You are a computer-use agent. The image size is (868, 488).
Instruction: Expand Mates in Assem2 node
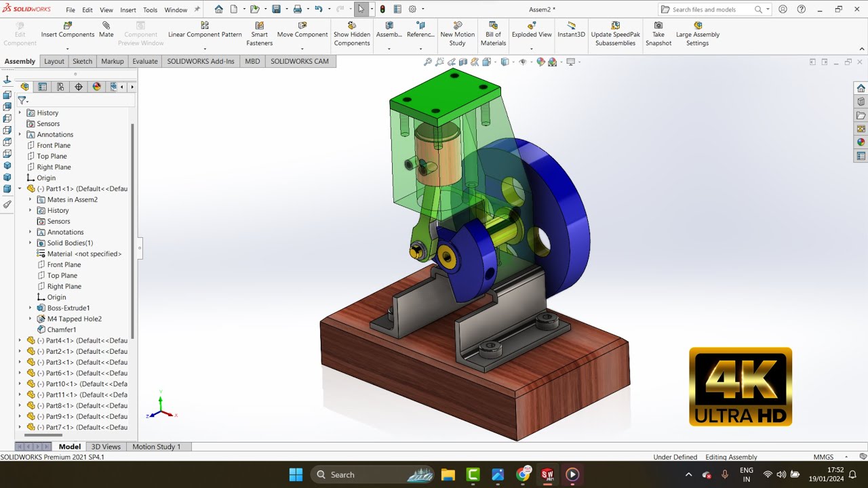[x=30, y=199]
